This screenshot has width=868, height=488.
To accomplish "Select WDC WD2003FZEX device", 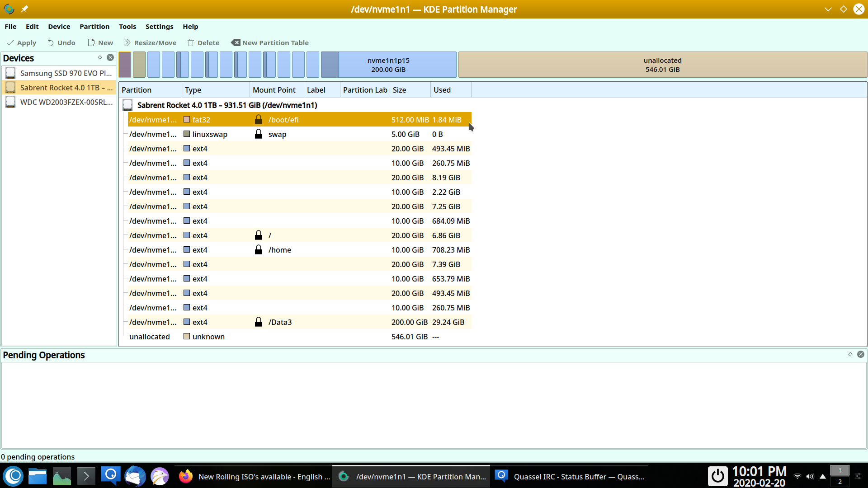I will pos(59,102).
